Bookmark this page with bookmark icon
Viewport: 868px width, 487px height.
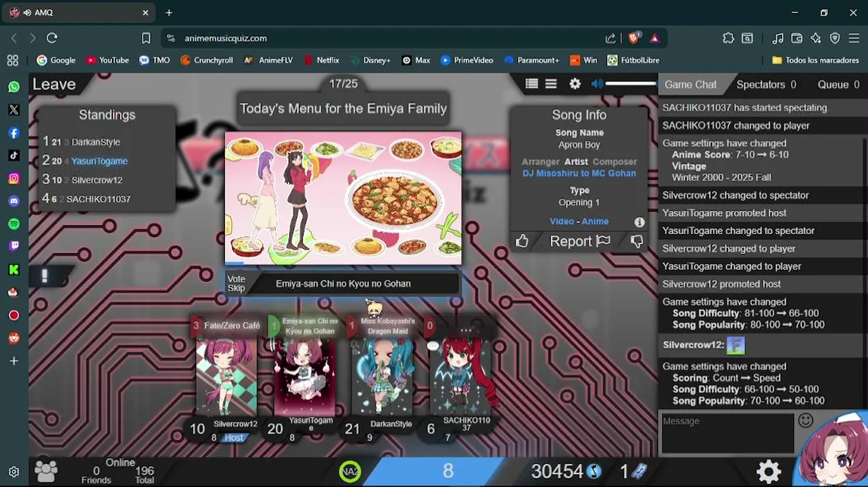tap(146, 38)
